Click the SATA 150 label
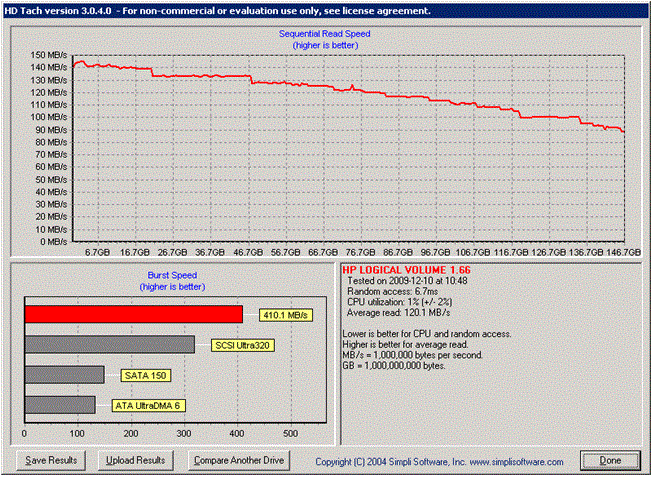This screenshot has width=654, height=478. tap(145, 375)
